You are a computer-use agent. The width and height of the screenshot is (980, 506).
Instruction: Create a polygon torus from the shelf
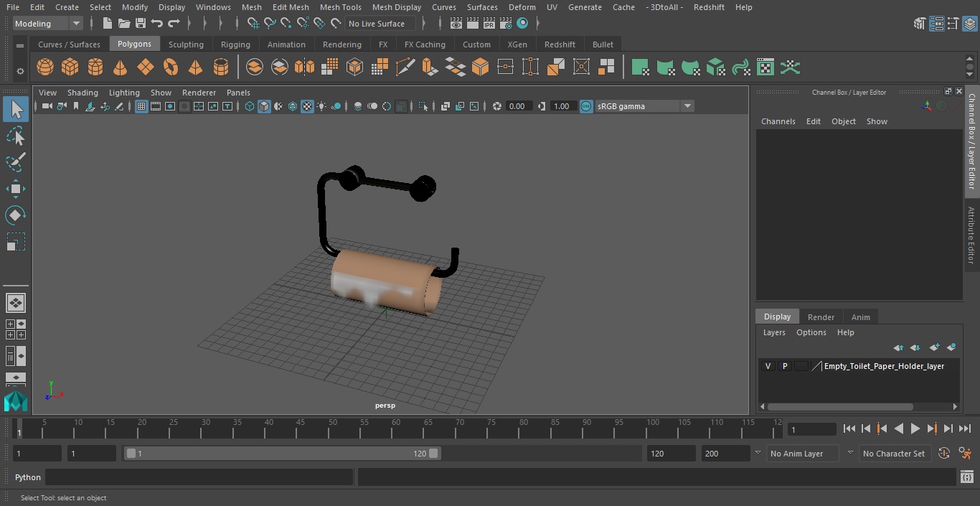[x=171, y=67]
